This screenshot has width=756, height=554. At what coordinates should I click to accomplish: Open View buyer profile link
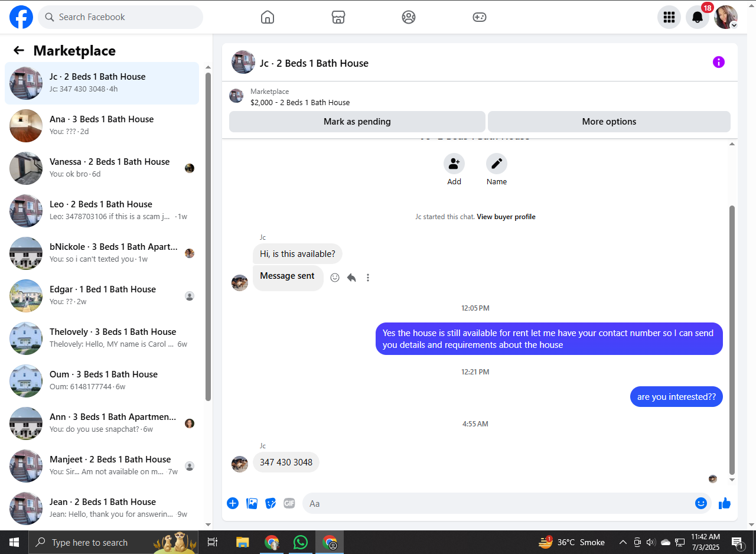(x=506, y=217)
